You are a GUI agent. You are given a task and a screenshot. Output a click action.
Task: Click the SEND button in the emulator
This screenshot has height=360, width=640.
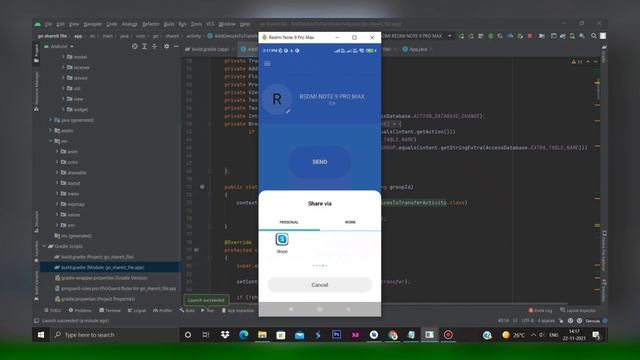[320, 162]
